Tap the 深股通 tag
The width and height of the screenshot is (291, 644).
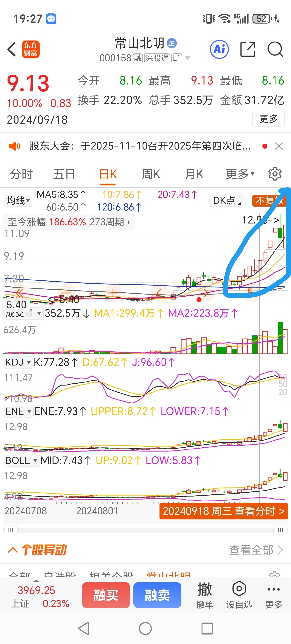157,58
